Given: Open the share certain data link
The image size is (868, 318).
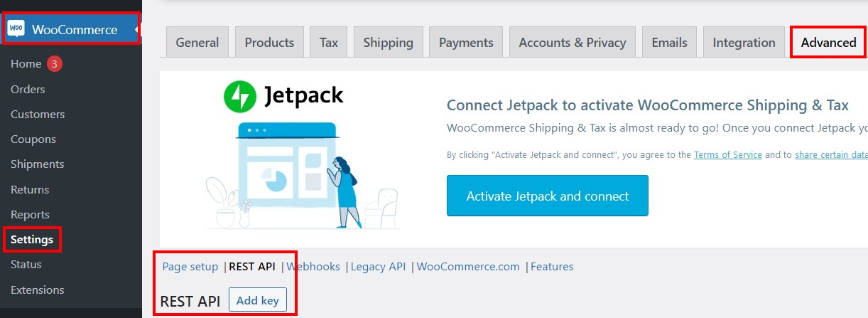Looking at the screenshot, I should 831,154.
